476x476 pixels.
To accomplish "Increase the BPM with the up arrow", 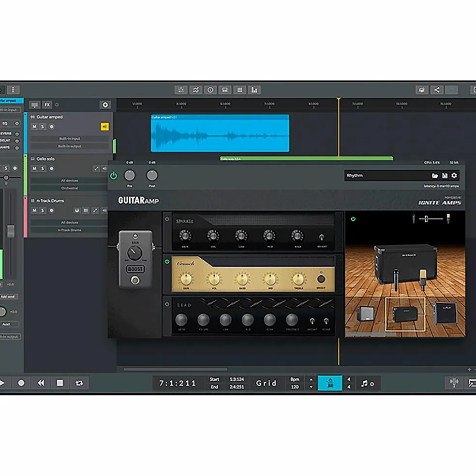I will (311, 379).
